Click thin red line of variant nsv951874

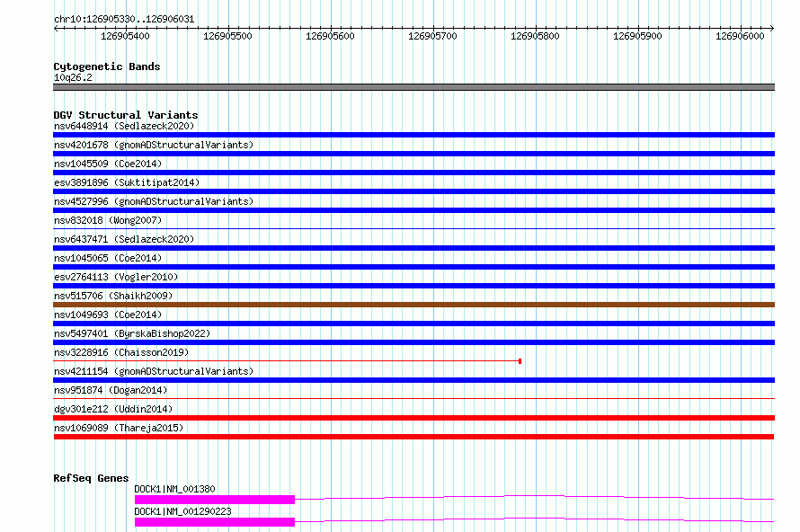[x=413, y=399]
